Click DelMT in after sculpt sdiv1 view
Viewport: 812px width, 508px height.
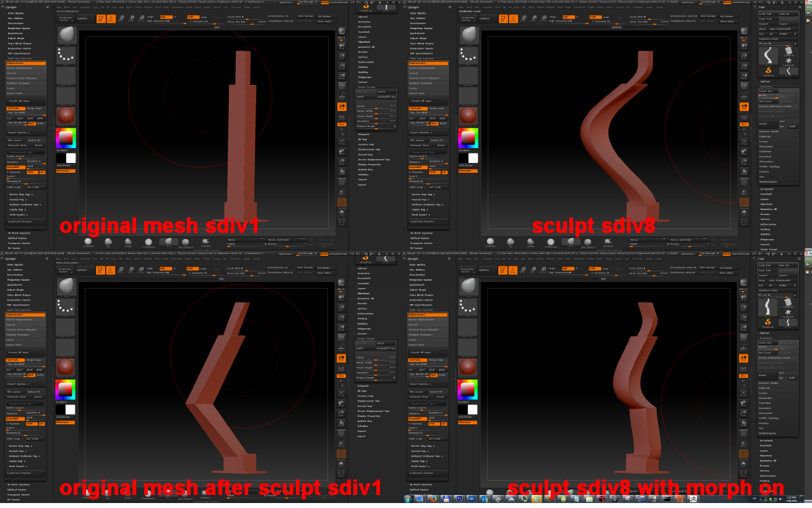(365, 348)
